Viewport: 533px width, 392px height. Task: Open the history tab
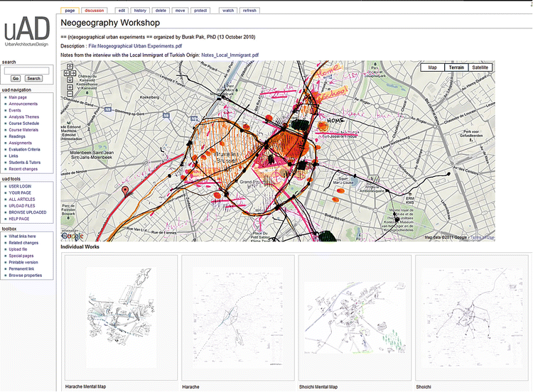(140, 11)
